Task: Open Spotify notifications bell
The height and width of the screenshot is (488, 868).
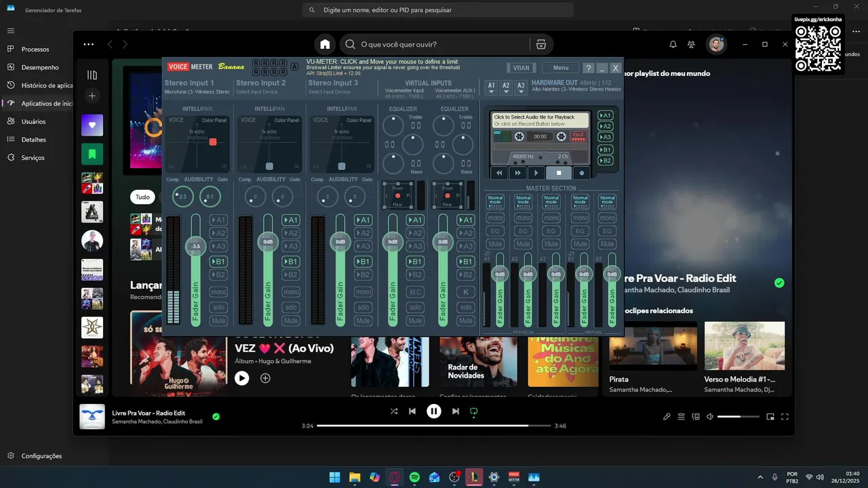Action: tap(673, 44)
